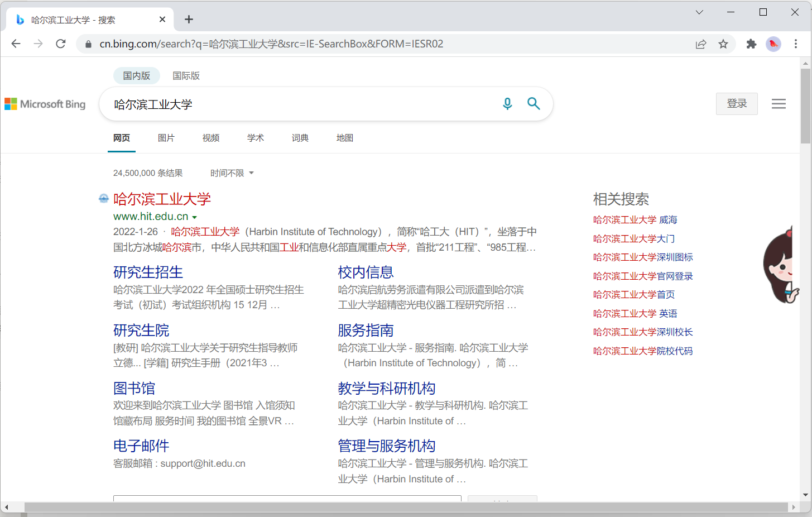812x517 pixels.
Task: Open Bing hamburger menu
Action: (x=779, y=104)
